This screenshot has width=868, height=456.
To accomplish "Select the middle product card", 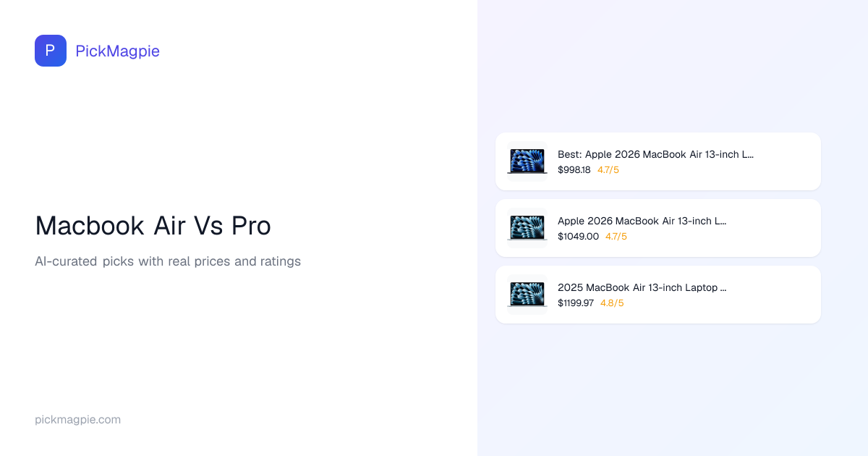I will (781, 228).
